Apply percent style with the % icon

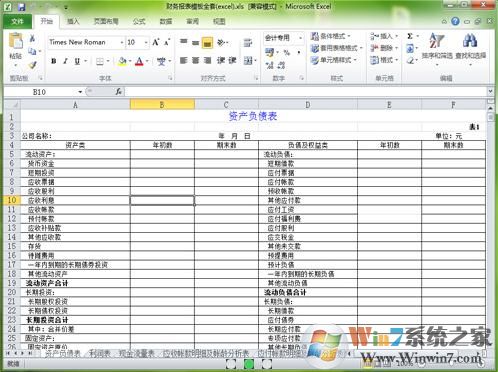tap(286, 52)
